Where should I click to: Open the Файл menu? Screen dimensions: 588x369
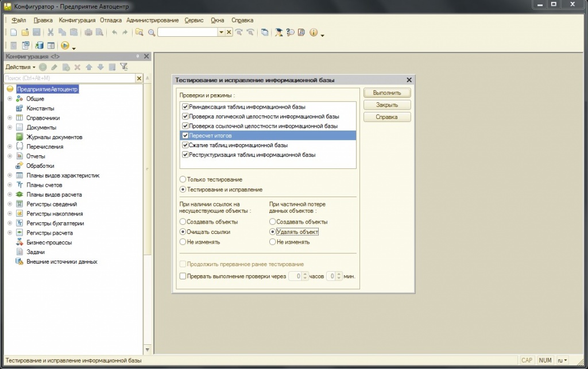point(19,20)
